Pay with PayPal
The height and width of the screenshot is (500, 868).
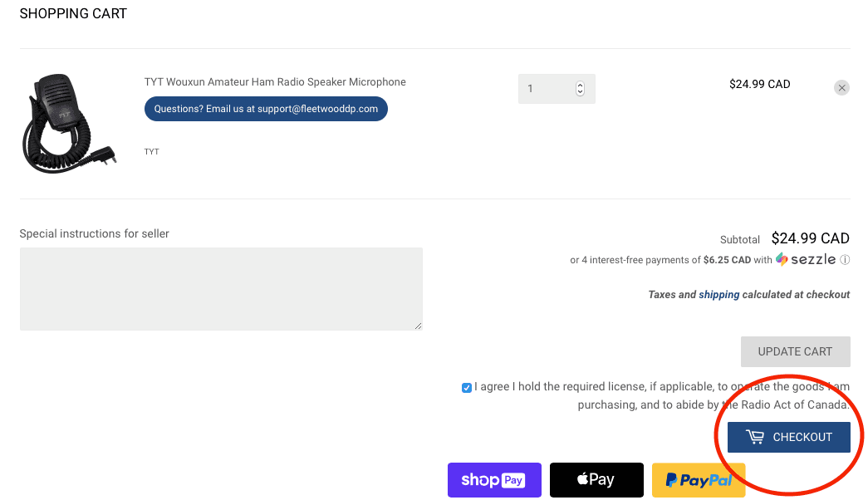699,480
